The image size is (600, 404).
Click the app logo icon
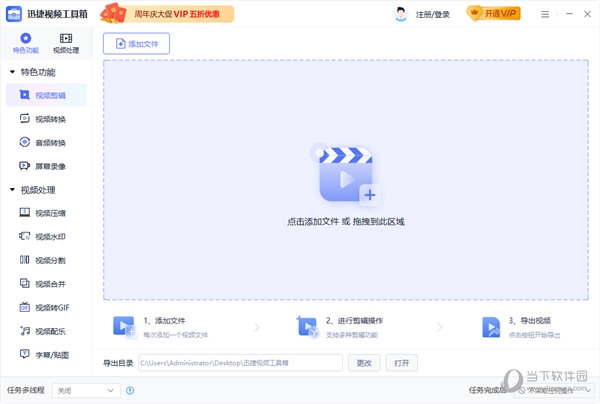(14, 14)
